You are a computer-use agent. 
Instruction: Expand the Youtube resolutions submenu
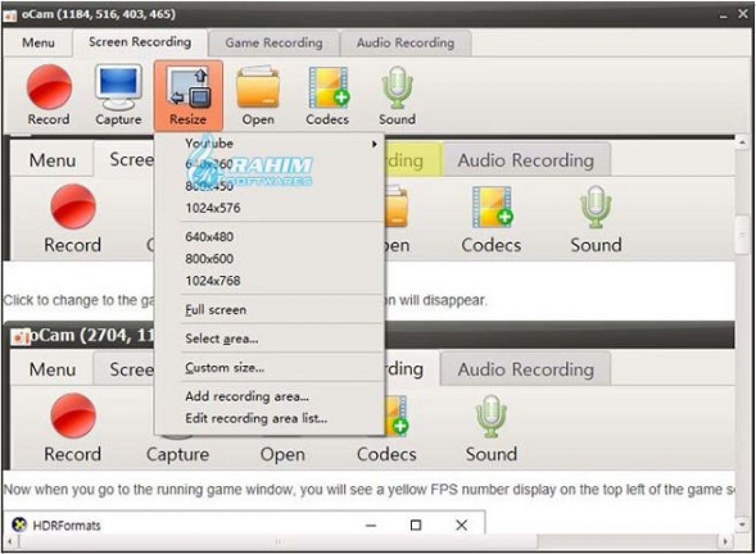coord(209,143)
